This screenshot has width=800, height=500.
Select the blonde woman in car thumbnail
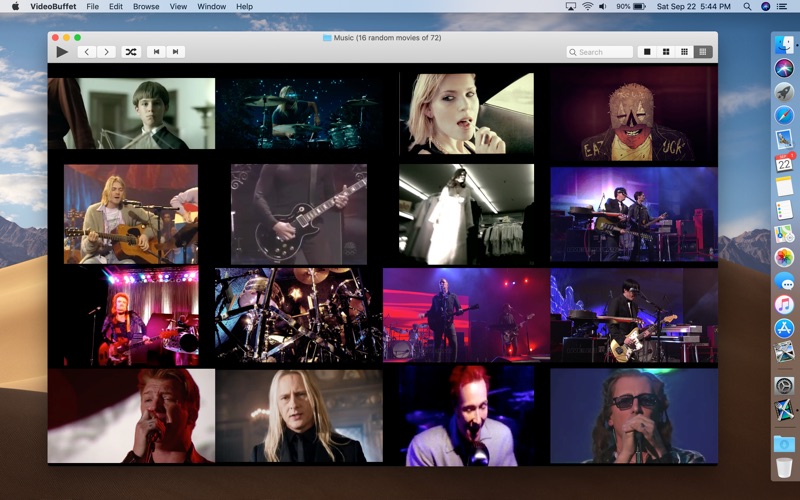(x=466, y=113)
